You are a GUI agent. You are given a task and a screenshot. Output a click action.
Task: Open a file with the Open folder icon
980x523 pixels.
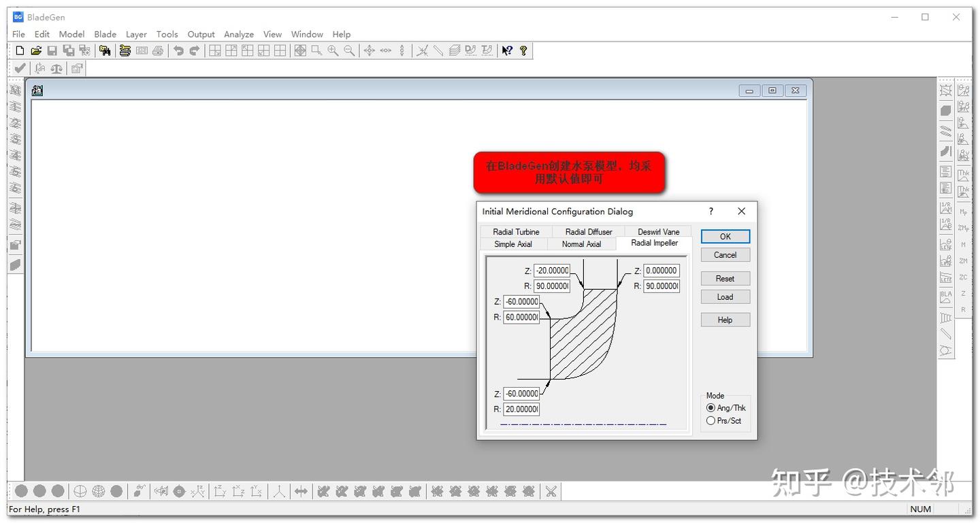pos(36,50)
